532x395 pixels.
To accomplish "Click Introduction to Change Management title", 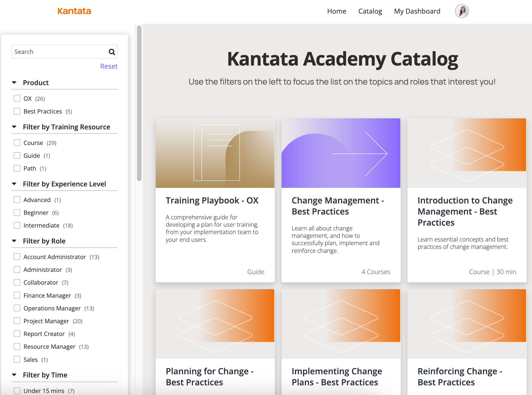I will 465,211.
